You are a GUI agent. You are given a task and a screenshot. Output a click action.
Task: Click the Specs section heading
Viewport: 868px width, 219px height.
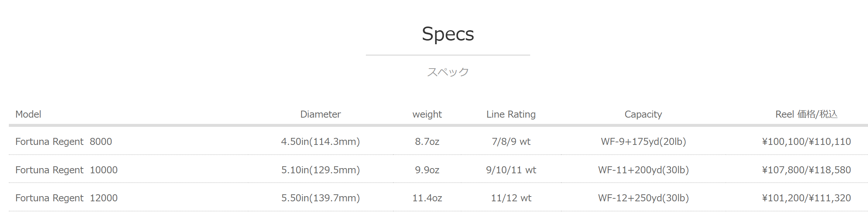click(x=448, y=34)
